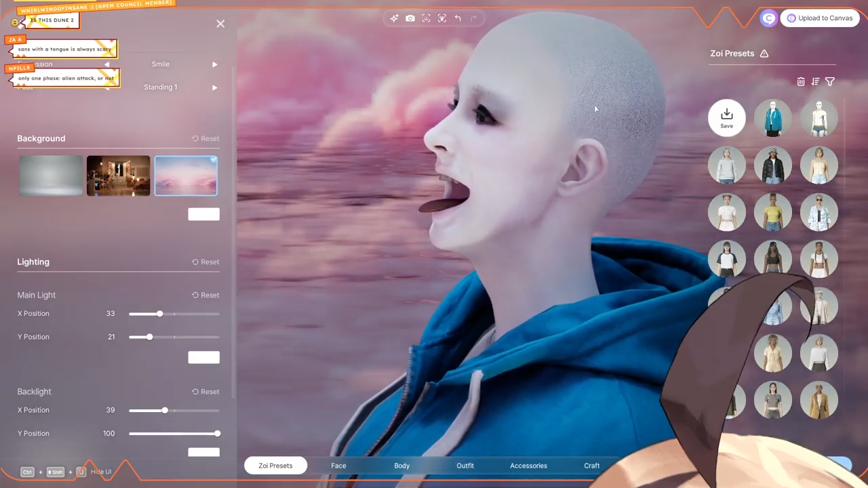Click the Smile expression label
This screenshot has height=488, width=868.
click(161, 64)
